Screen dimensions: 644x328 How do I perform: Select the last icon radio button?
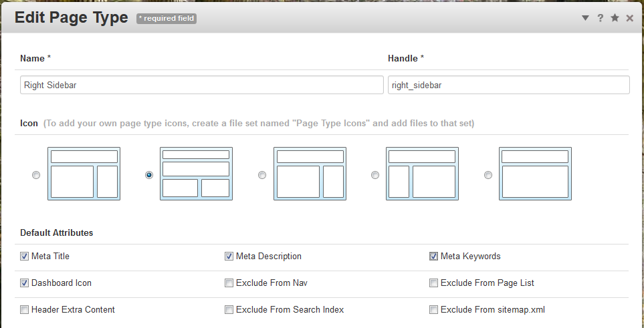click(488, 175)
